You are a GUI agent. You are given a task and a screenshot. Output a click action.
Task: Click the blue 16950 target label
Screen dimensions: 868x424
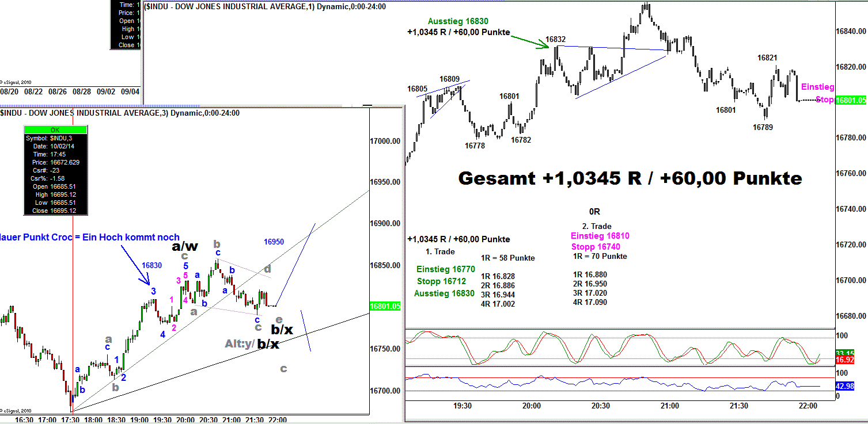tap(274, 242)
